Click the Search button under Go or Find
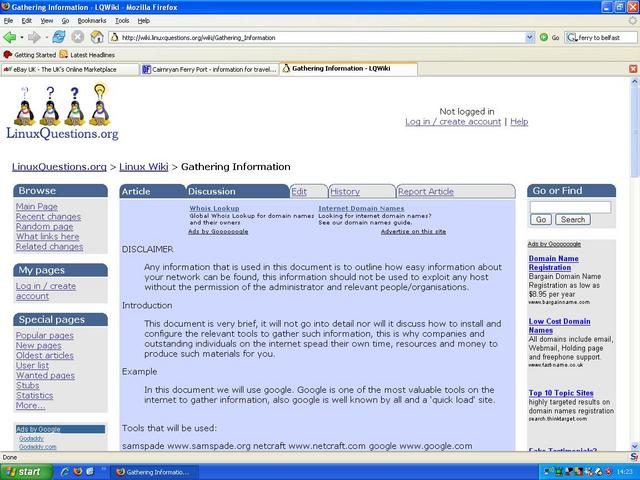Screen dimensions: 640x480 (x=573, y=220)
